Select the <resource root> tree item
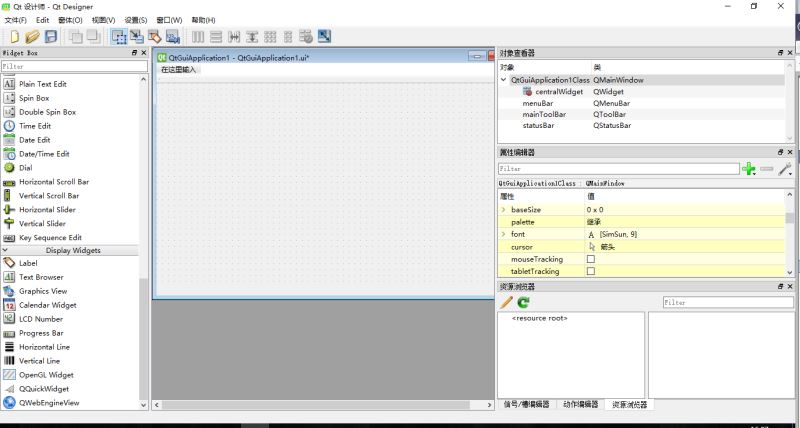Screen dimensions: 800x428 539,318
